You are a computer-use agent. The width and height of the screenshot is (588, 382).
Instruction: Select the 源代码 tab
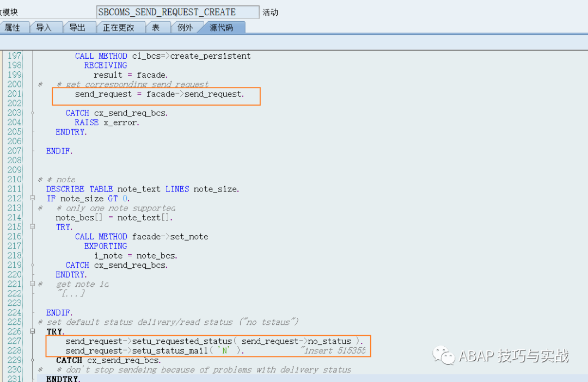pyautogui.click(x=222, y=27)
